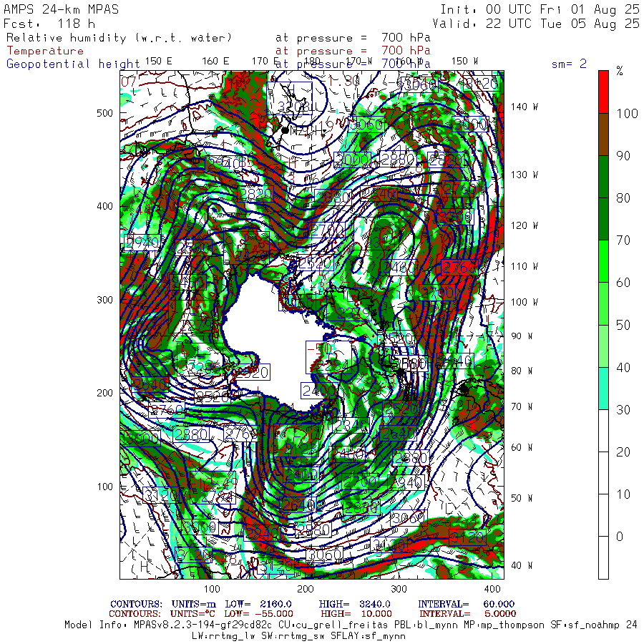The height and width of the screenshot is (644, 644).
Task: Click the blue "HIGH= 3240.0" contour text
Action: pos(354,604)
